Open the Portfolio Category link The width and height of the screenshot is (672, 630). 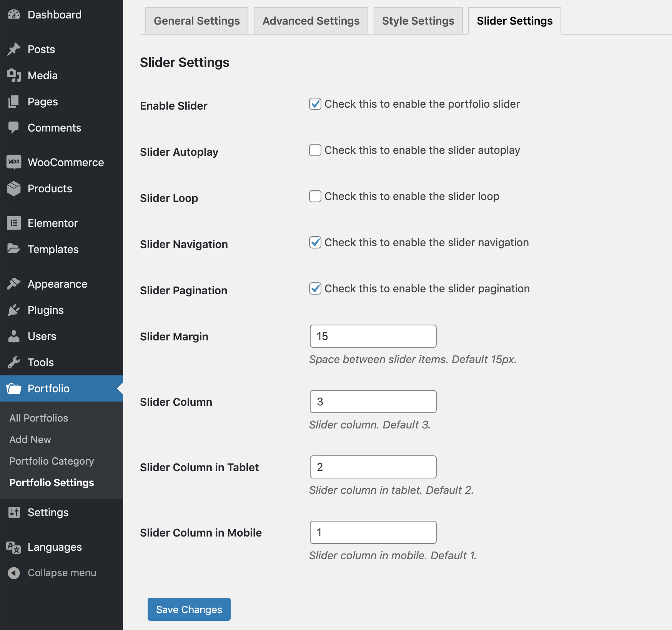[52, 461]
